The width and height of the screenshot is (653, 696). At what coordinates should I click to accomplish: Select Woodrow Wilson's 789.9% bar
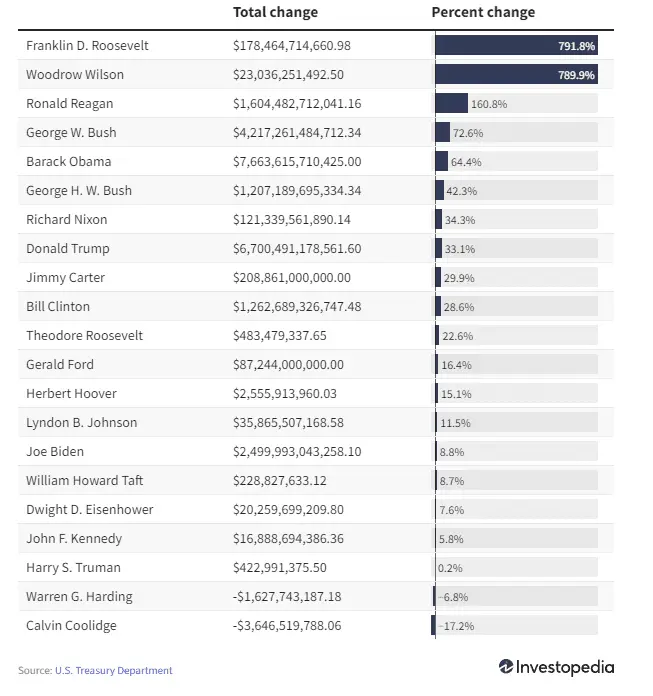pos(516,75)
